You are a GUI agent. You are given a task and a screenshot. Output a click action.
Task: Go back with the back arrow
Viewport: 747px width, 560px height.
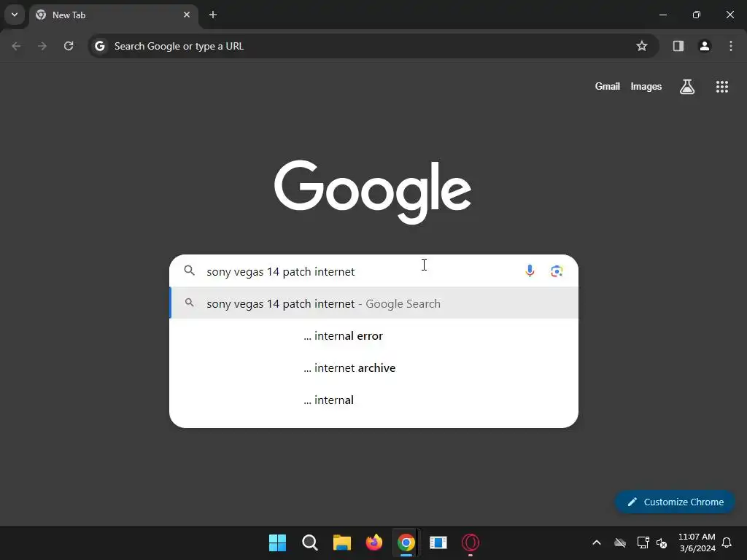click(16, 46)
